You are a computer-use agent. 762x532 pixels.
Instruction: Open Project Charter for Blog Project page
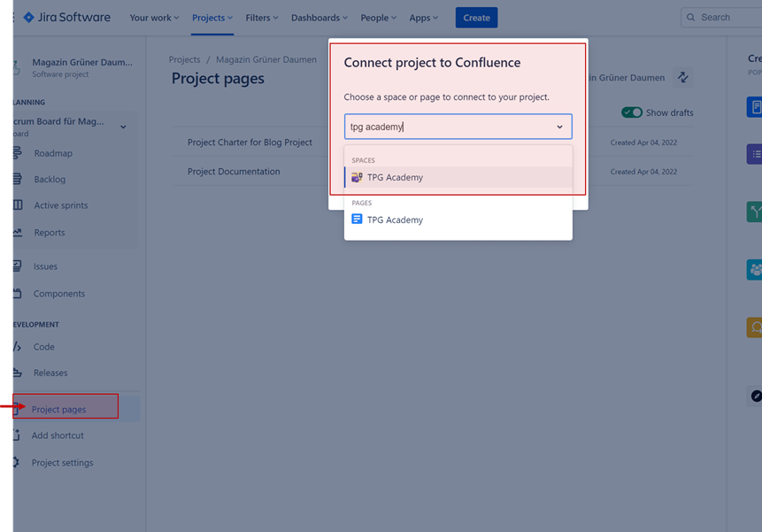[x=250, y=143]
